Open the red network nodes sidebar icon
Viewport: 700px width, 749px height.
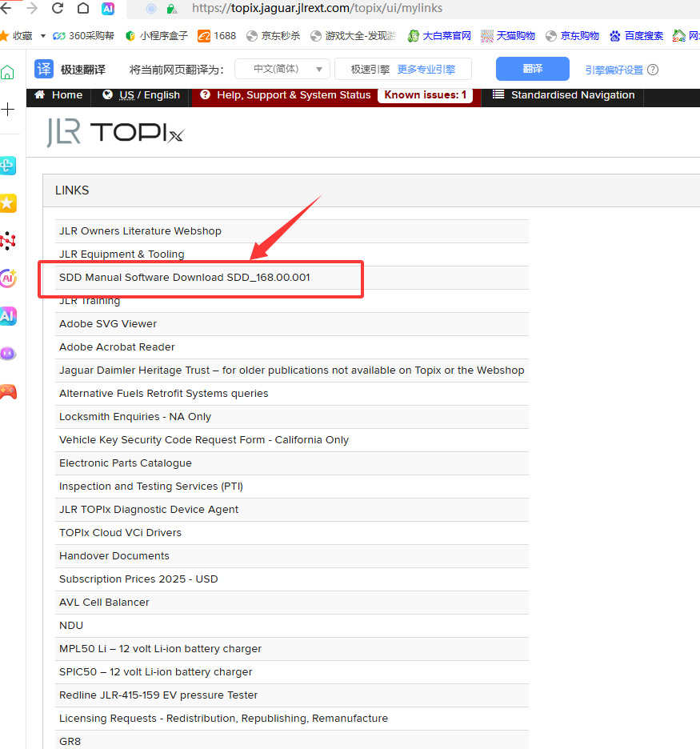click(8, 241)
